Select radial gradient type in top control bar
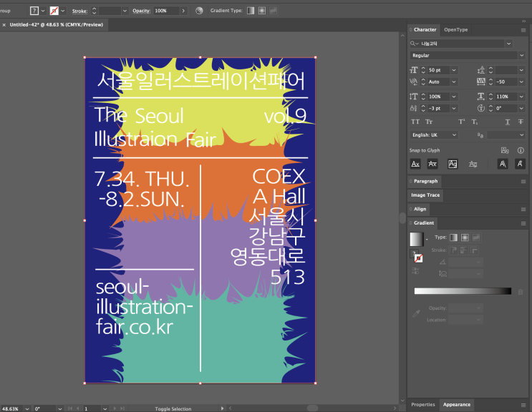 tap(262, 11)
